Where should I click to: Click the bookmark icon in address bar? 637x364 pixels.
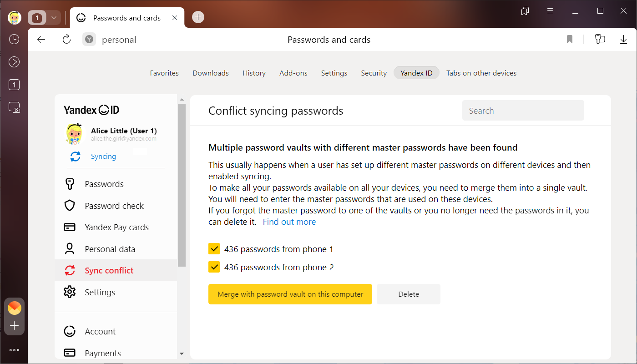pyautogui.click(x=570, y=40)
